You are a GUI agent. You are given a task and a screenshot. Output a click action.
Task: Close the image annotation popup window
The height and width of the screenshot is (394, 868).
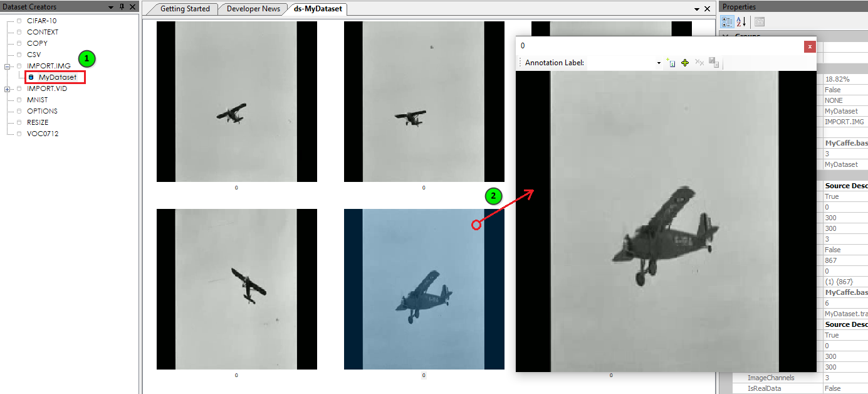[x=810, y=46]
